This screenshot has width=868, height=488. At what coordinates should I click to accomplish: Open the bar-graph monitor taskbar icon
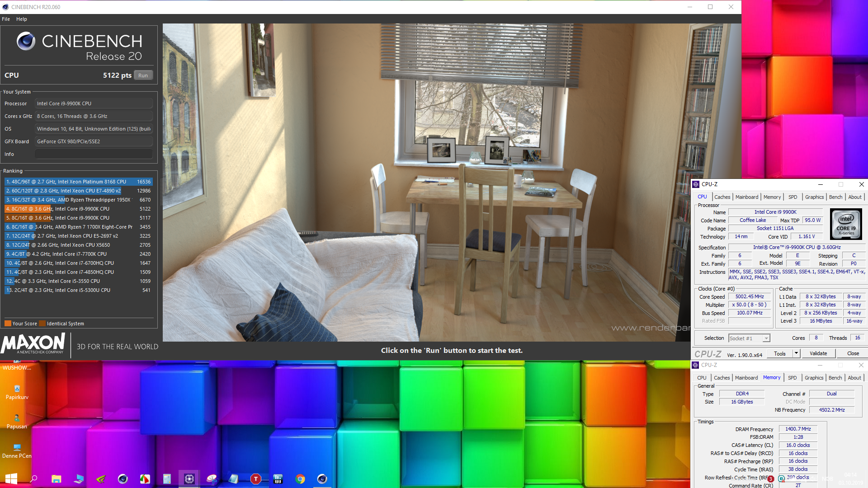278,479
